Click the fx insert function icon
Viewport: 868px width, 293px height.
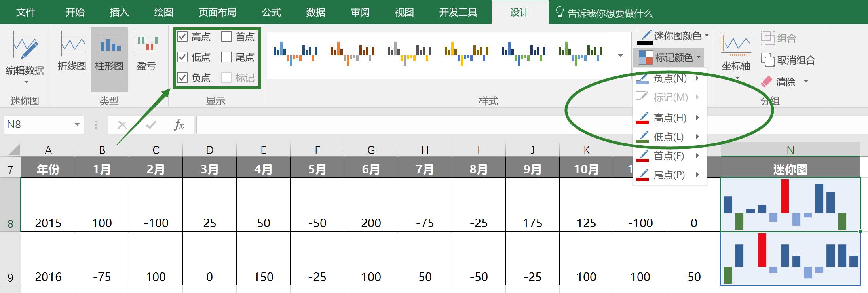(179, 125)
